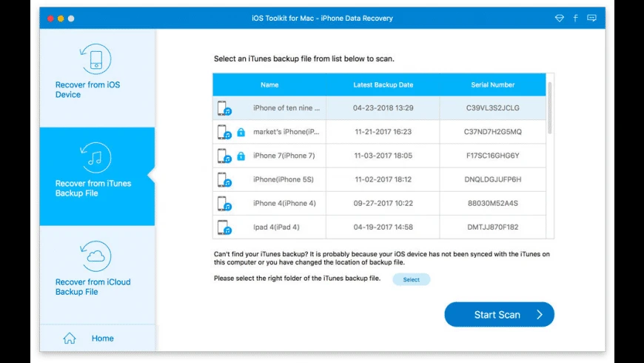Open Recover from iCloud Backup File icon

[x=95, y=256]
